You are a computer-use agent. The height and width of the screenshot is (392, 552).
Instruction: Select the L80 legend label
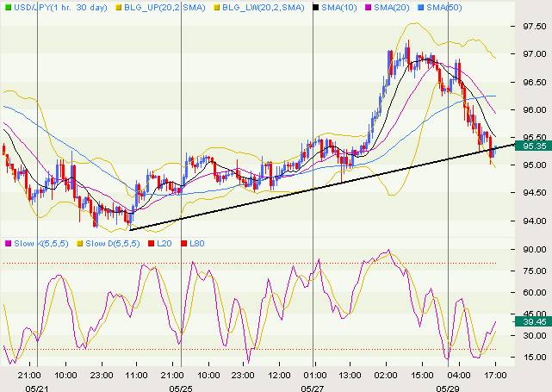(x=197, y=243)
